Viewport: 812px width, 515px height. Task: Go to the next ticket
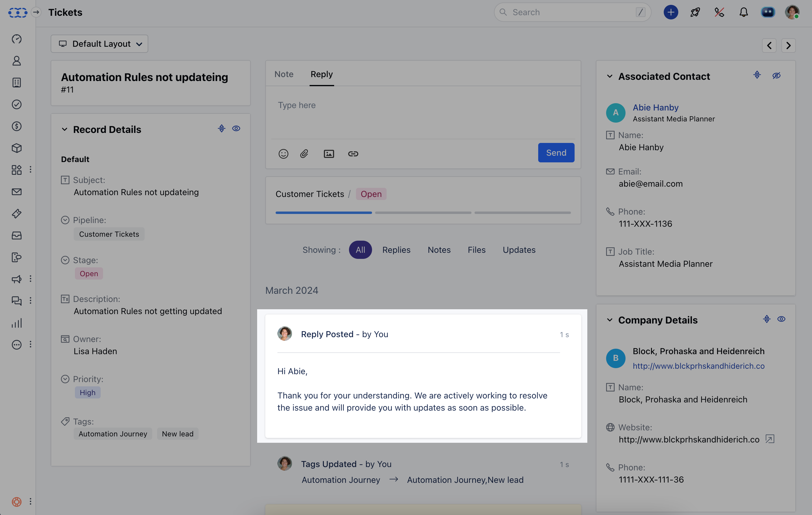point(788,45)
